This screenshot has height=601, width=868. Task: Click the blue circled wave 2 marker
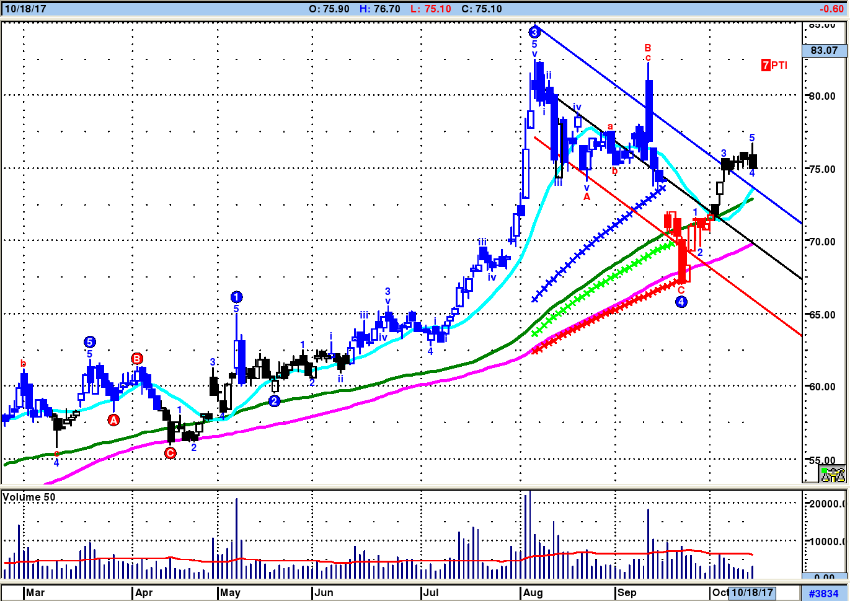pyautogui.click(x=275, y=401)
